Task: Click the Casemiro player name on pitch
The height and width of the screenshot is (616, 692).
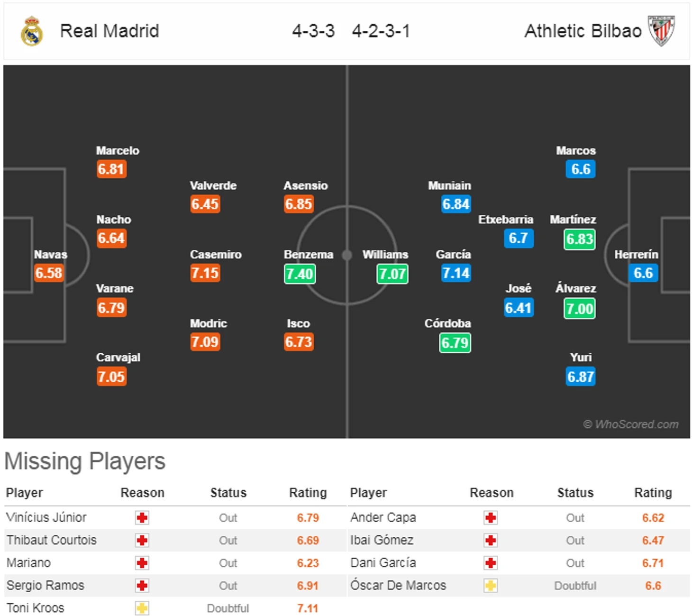Action: (216, 255)
